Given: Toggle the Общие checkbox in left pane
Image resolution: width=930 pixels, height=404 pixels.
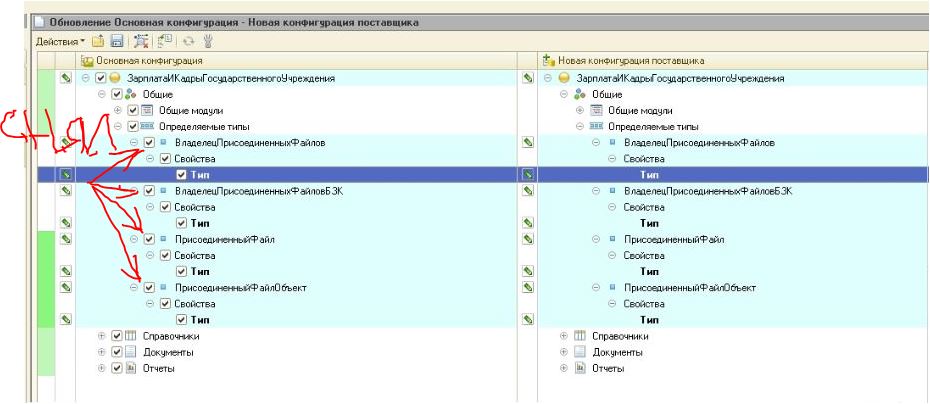Looking at the screenshot, I should coord(116,94).
